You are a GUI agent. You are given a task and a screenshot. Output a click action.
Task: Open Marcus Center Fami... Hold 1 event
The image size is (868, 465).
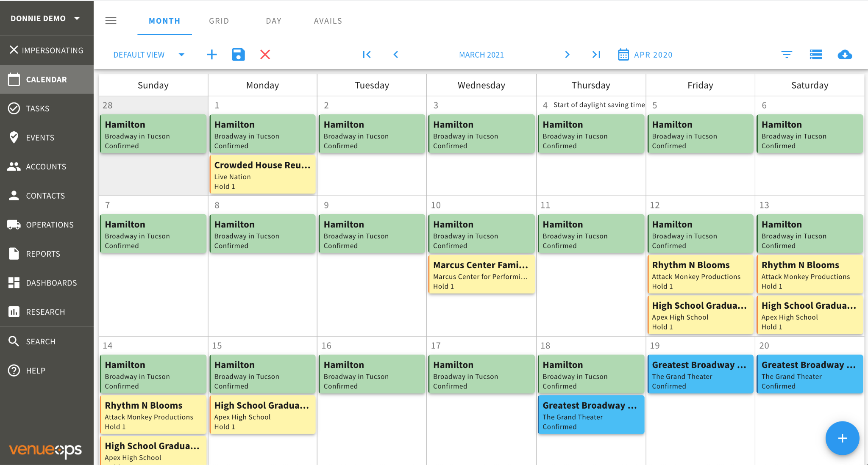click(x=481, y=275)
